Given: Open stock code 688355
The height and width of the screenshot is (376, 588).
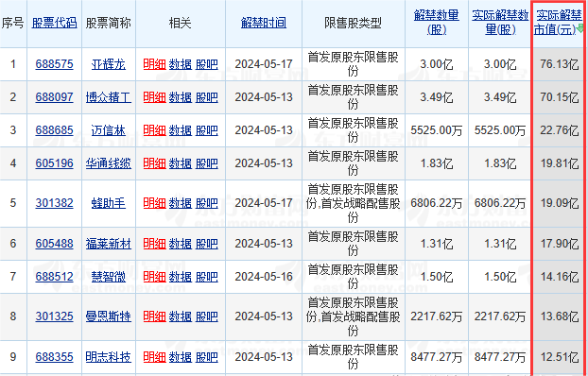Looking at the screenshot, I should (55, 357).
